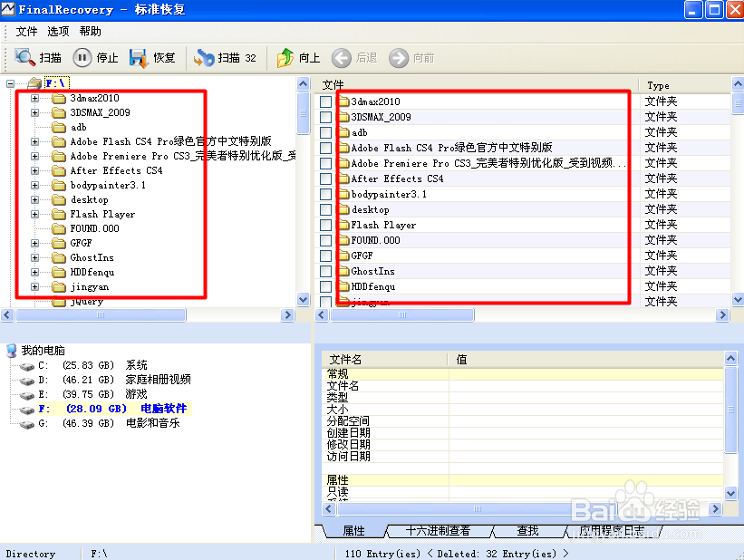Click the D: drive icon
The height and width of the screenshot is (560, 744).
pos(27,381)
